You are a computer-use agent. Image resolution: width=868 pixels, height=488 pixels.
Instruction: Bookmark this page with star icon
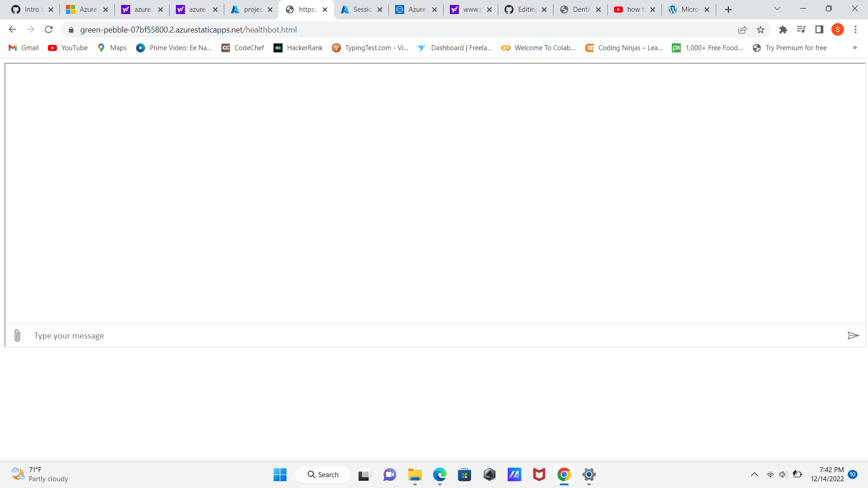pos(760,30)
